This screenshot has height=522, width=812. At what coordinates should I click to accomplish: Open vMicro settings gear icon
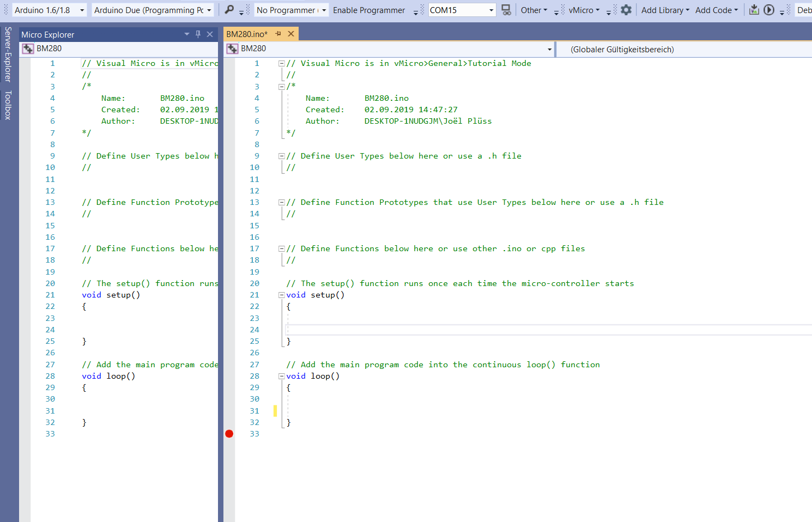point(626,10)
